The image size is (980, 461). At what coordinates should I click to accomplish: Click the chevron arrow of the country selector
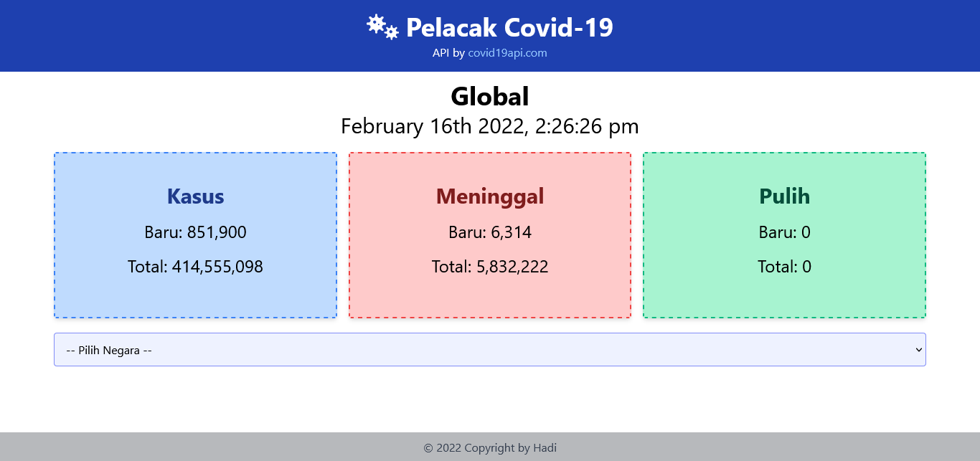[x=918, y=350]
